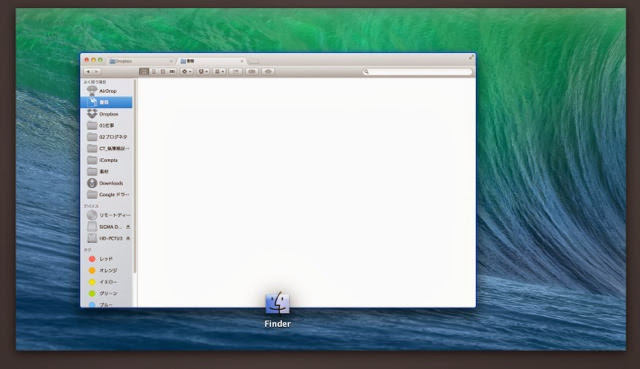This screenshot has height=369, width=640.
Task: Click the Share toolbar button
Action: [236, 71]
